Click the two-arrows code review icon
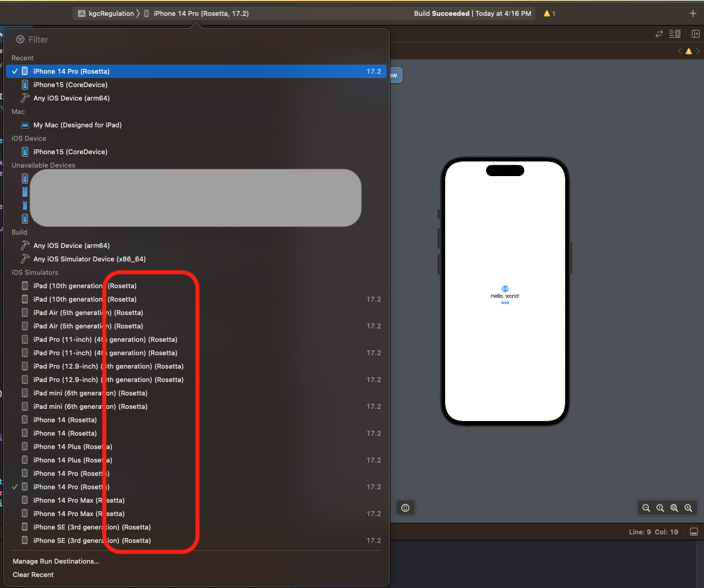 659,34
